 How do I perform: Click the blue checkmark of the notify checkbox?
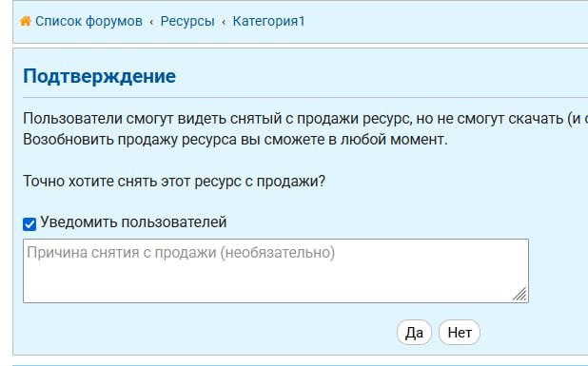click(x=29, y=224)
